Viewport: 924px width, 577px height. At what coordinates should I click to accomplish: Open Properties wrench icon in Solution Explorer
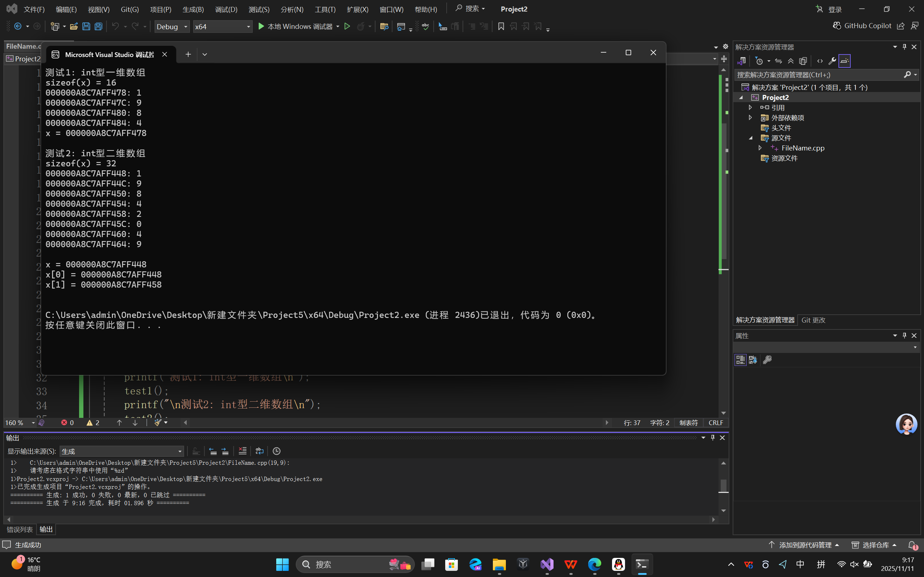[x=832, y=61]
